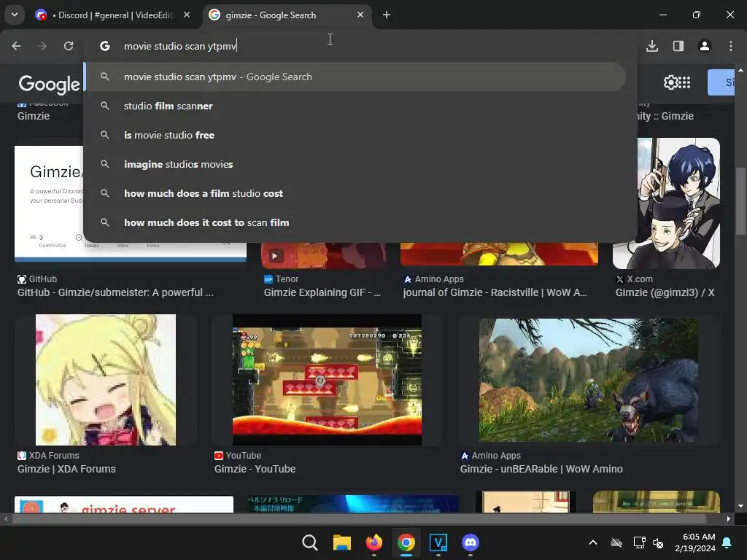Open Windows taskbar Search icon

(x=309, y=542)
